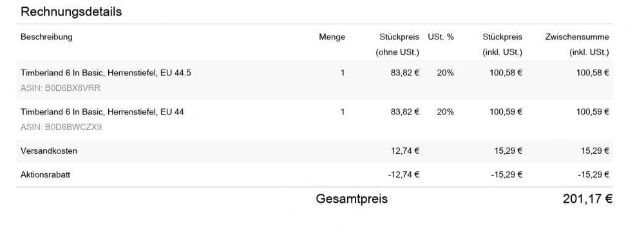Click the Rechnungsdetails heading
The height and width of the screenshot is (233, 644).
coord(71,12)
